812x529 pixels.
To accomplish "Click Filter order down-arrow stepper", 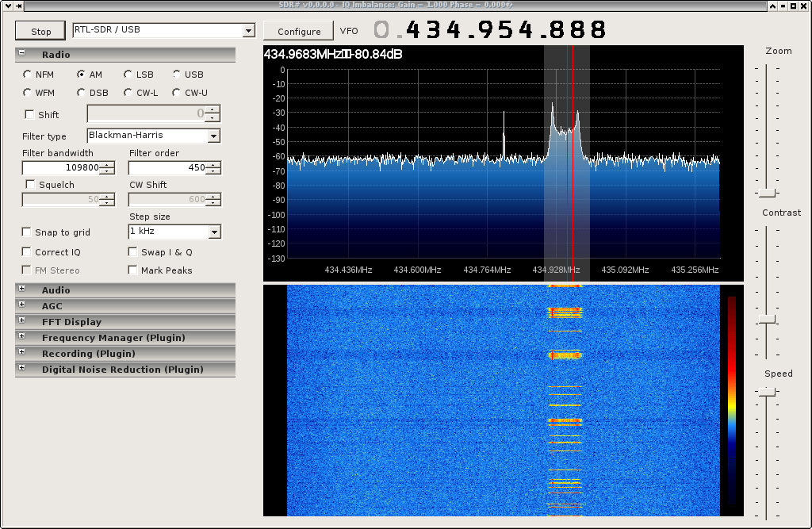I will pyautogui.click(x=213, y=171).
